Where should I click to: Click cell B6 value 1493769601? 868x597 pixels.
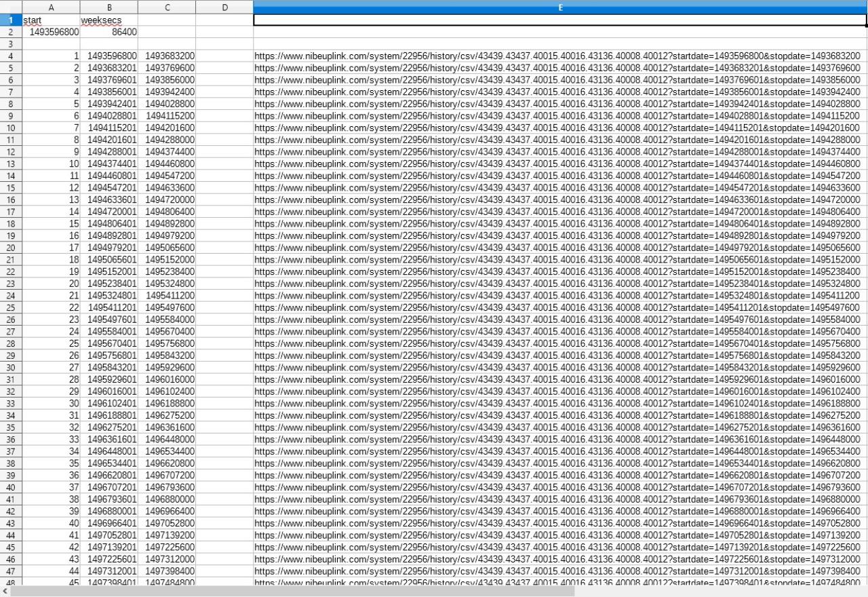[x=109, y=80]
